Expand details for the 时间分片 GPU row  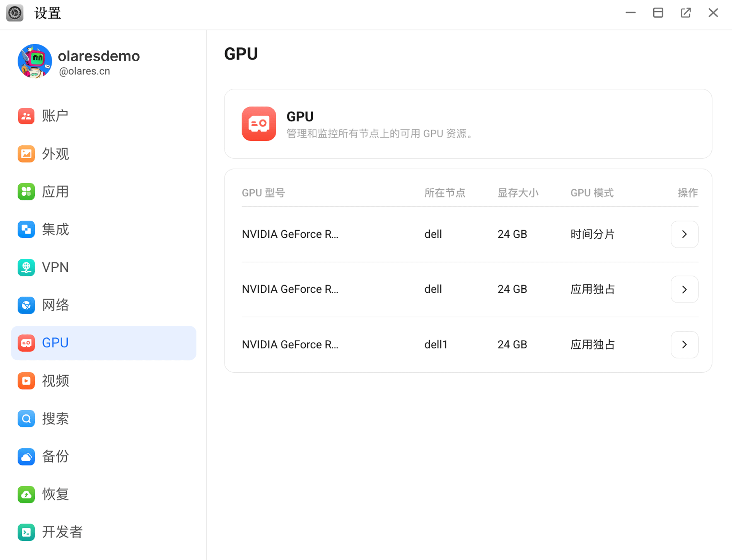point(684,234)
